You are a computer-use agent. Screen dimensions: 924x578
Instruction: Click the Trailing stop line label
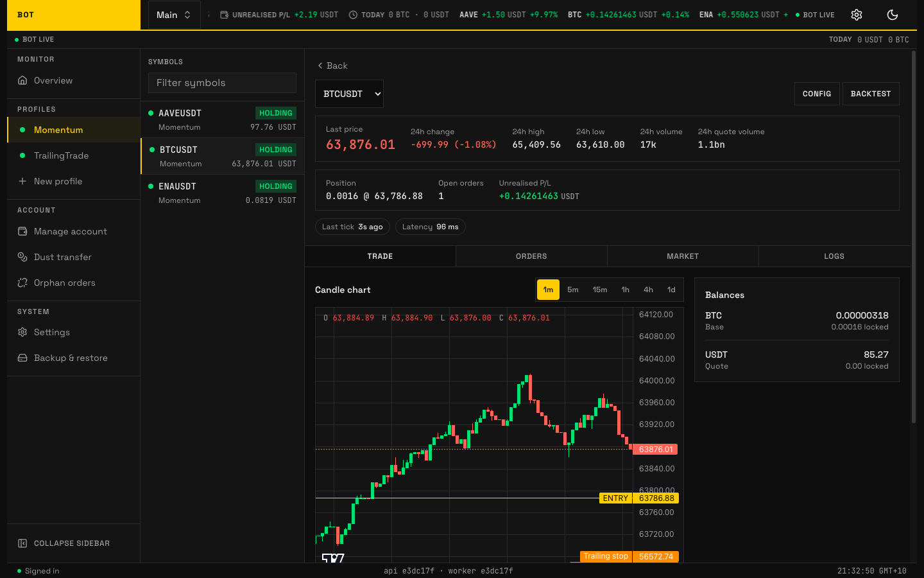(x=606, y=556)
